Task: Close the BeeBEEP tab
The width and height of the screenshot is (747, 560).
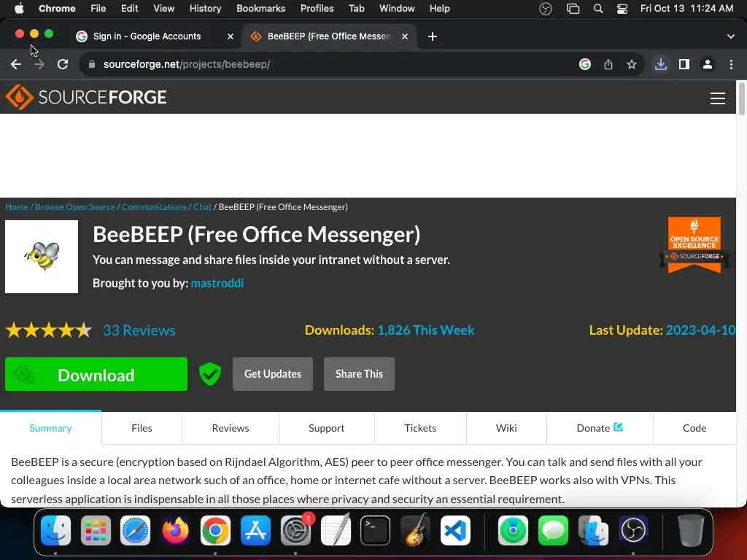Action: click(404, 36)
